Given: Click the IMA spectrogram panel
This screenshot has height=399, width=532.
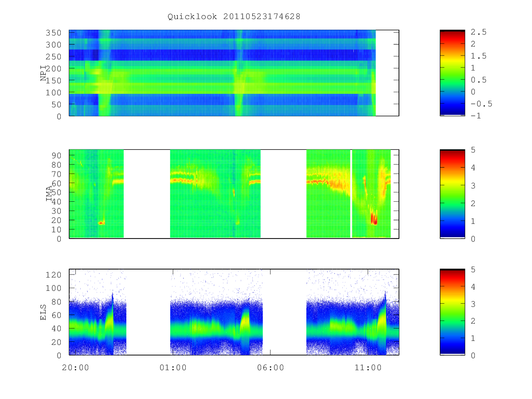Looking at the screenshot, I should [234, 194].
